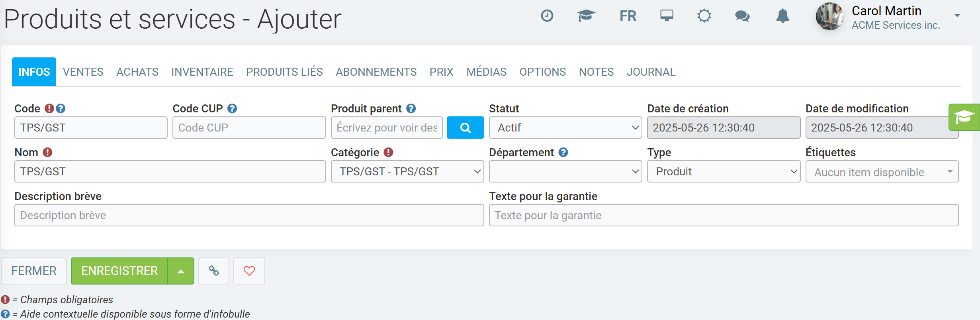This screenshot has width=980, height=320.
Task: Expand the Statut dropdown showing Actif
Action: point(565,128)
